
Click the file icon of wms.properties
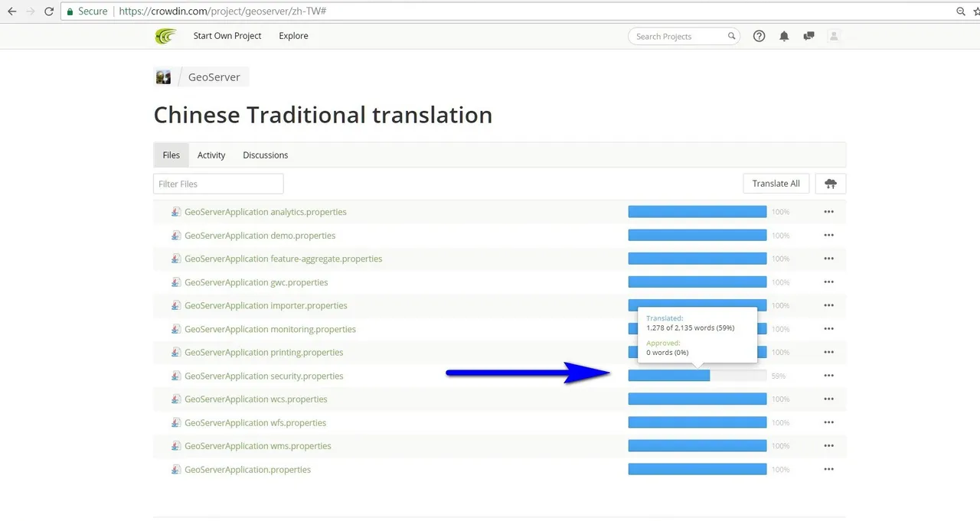click(176, 446)
